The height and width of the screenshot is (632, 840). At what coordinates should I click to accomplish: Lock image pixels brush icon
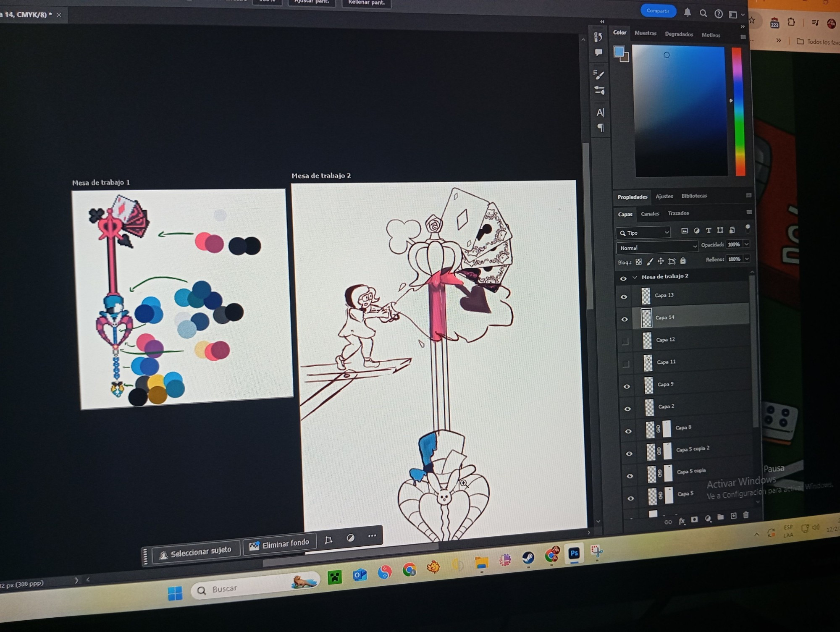pos(650,262)
